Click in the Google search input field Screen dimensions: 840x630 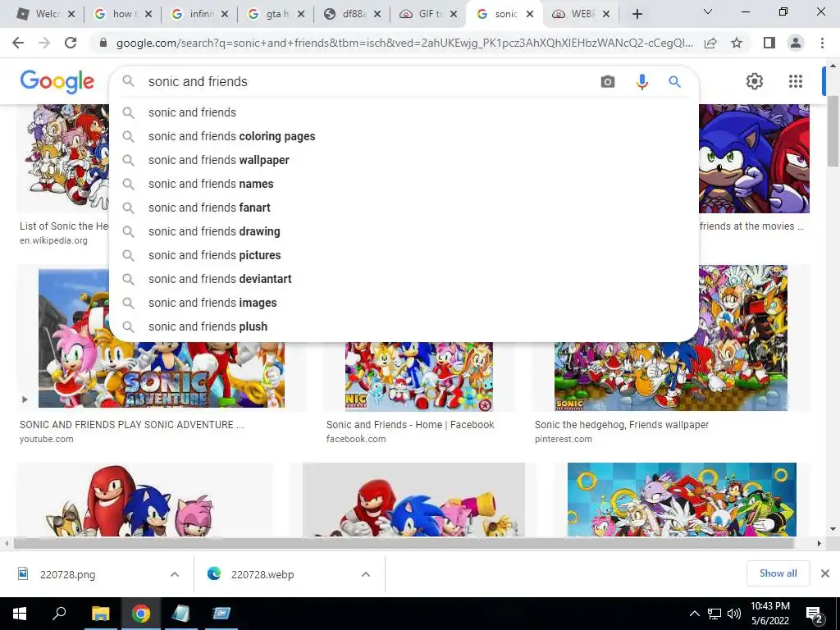370,81
